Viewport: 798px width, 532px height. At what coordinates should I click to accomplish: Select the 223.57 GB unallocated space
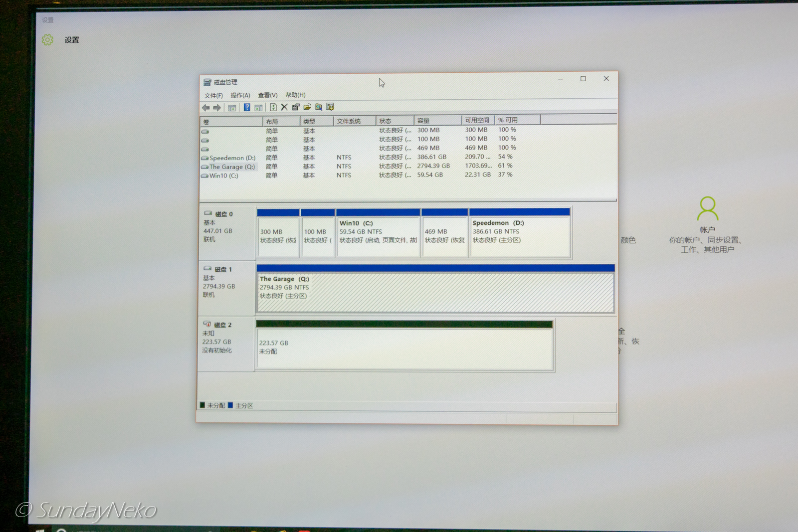click(x=404, y=348)
